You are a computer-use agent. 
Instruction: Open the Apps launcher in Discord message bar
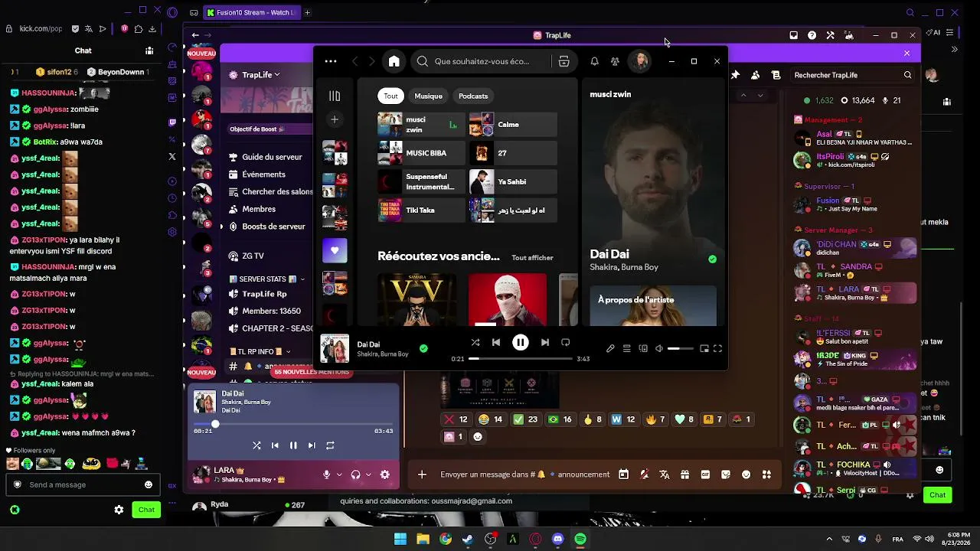766,474
